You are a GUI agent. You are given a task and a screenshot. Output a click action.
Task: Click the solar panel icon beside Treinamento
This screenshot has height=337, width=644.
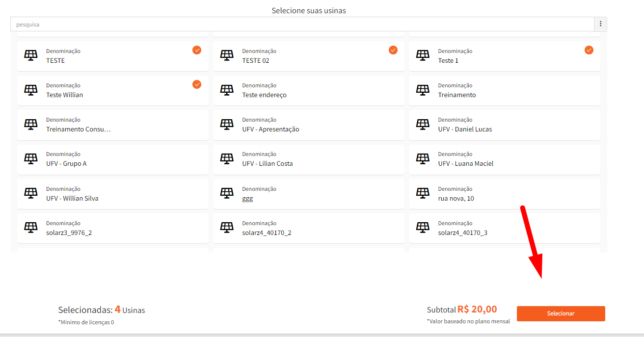(423, 90)
